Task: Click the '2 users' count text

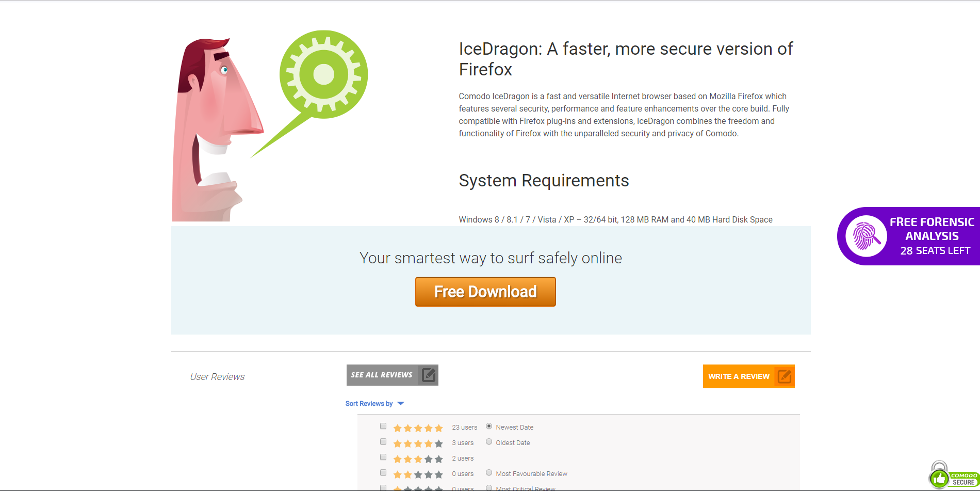Action: 463,458
